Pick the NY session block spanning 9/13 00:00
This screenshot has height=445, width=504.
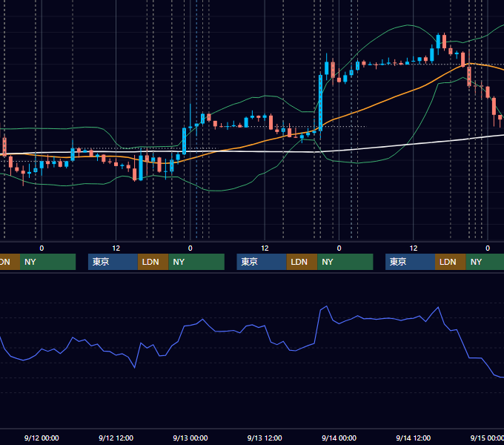tap(196, 262)
